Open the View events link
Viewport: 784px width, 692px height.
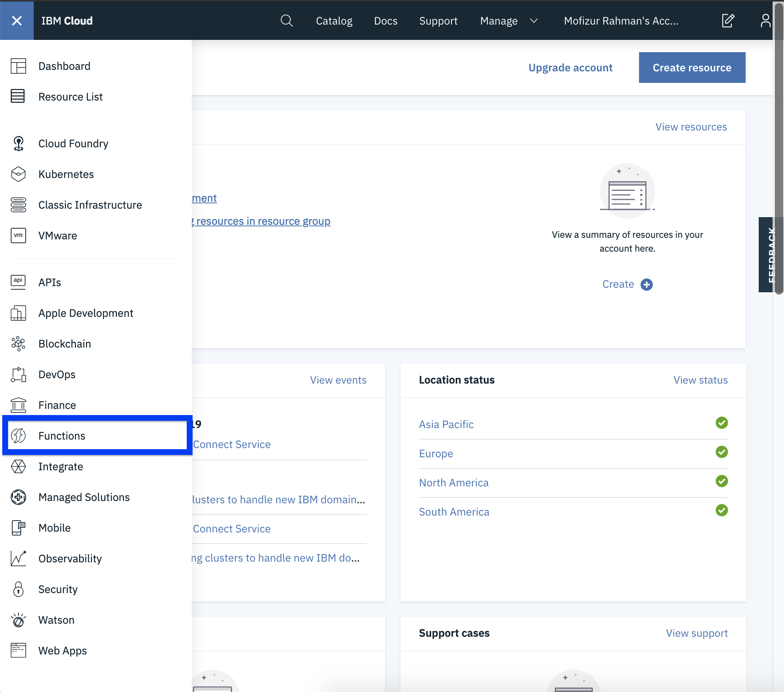[x=338, y=380]
